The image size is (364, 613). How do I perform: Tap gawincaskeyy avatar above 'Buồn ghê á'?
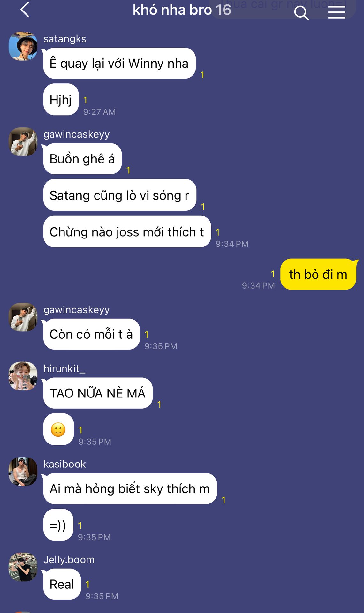point(23,142)
